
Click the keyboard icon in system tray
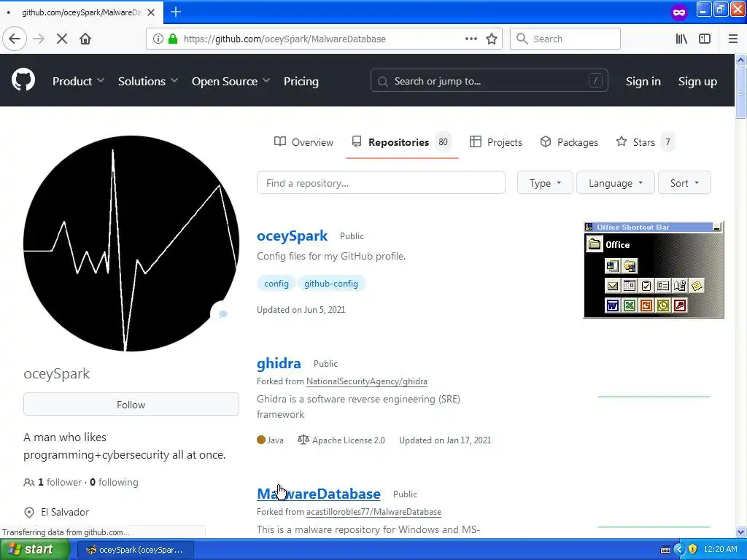coord(665,550)
